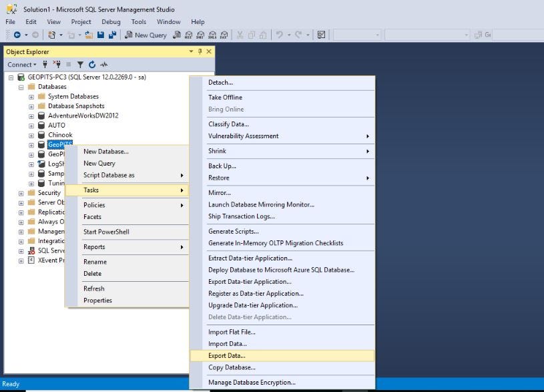
Task: Open the dropdown arrow beside New Project icon
Action: click(x=61, y=35)
